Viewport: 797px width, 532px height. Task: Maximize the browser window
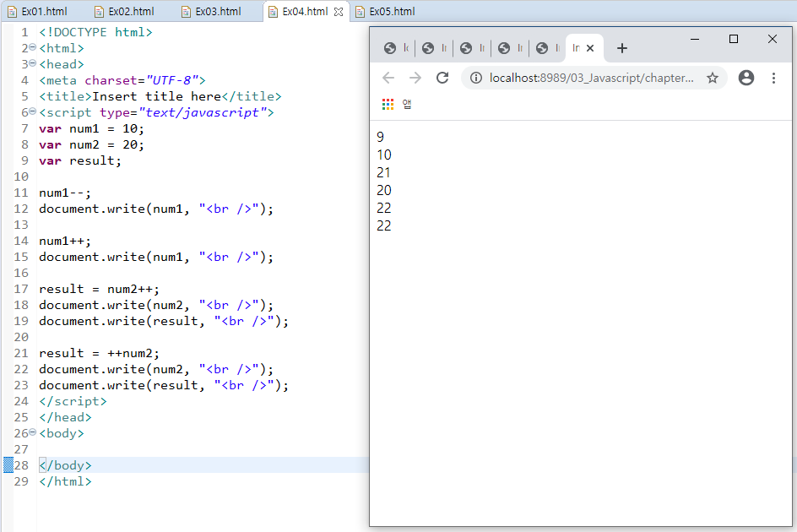[x=734, y=39]
